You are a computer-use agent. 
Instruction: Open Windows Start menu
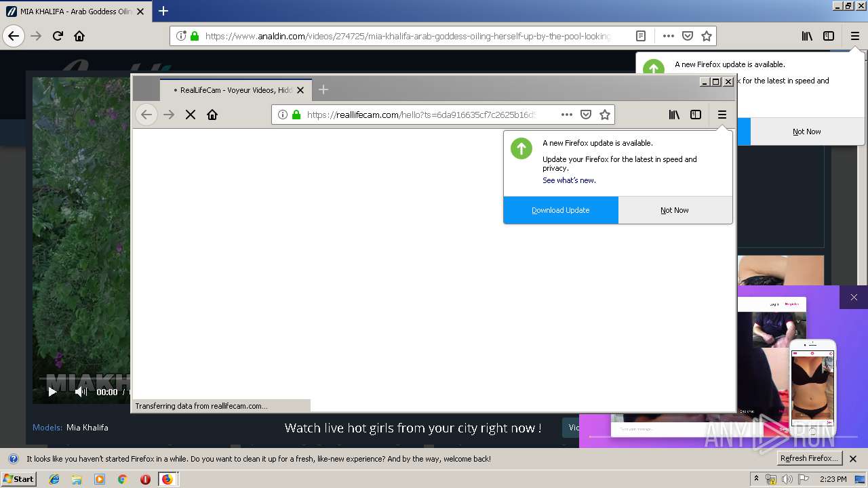point(18,479)
